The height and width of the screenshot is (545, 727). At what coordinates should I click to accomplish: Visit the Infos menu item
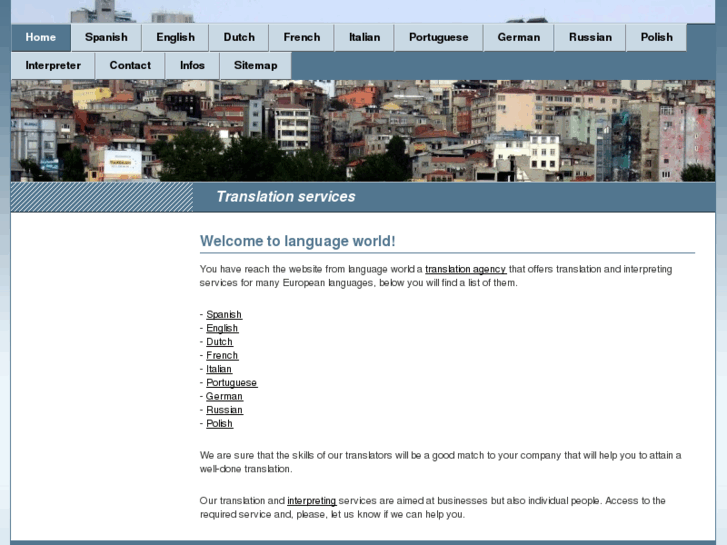(x=192, y=66)
